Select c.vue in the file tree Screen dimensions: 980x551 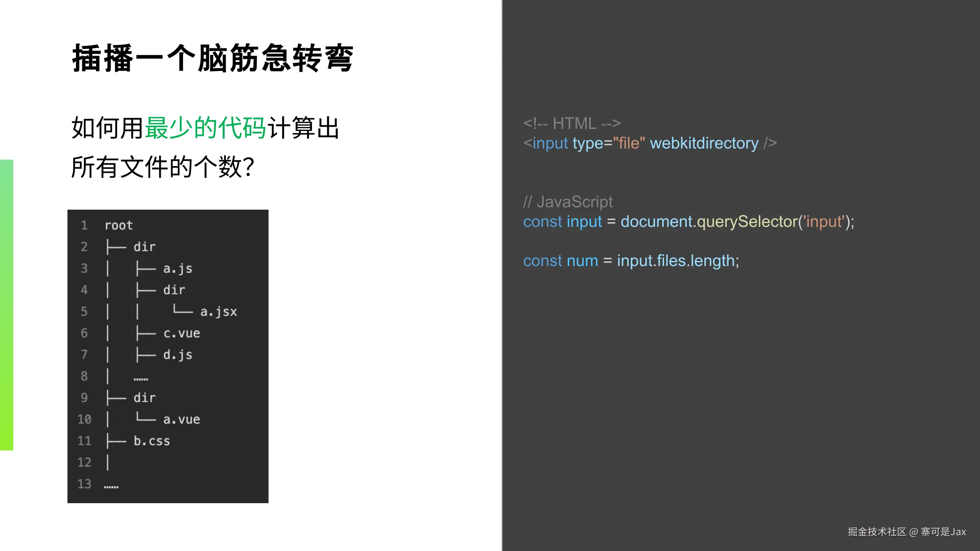(181, 333)
